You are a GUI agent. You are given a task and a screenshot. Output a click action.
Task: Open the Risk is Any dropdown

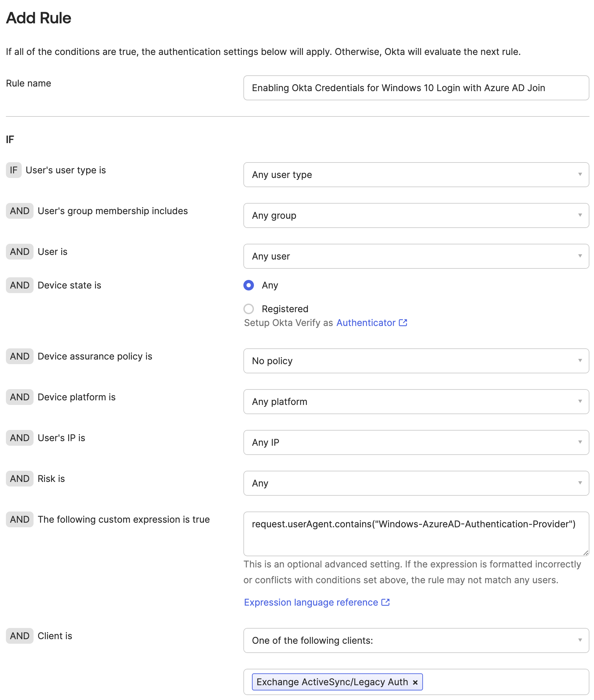416,483
